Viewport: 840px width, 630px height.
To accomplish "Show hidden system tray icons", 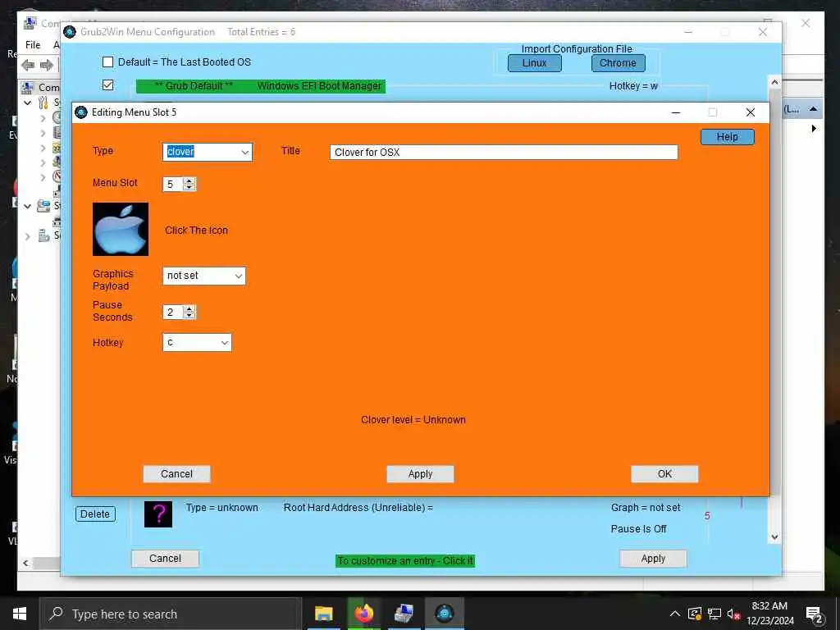I will [x=675, y=614].
